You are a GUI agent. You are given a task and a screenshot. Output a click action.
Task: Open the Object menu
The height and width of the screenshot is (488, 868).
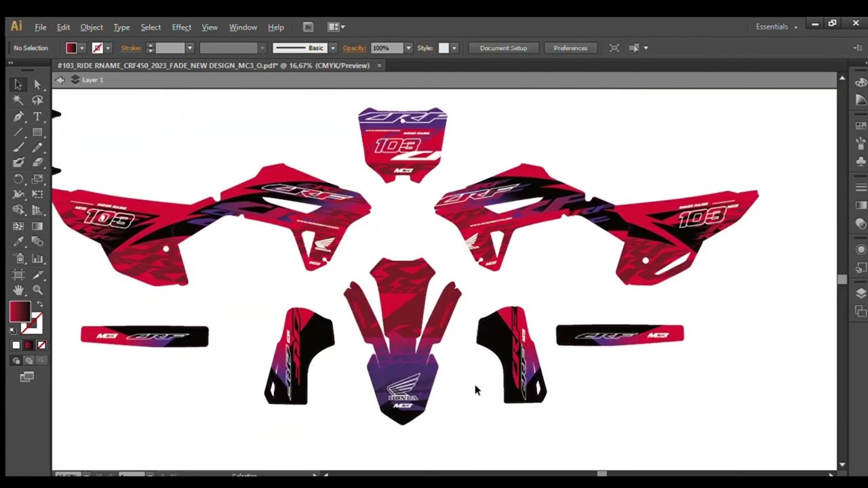(x=92, y=27)
